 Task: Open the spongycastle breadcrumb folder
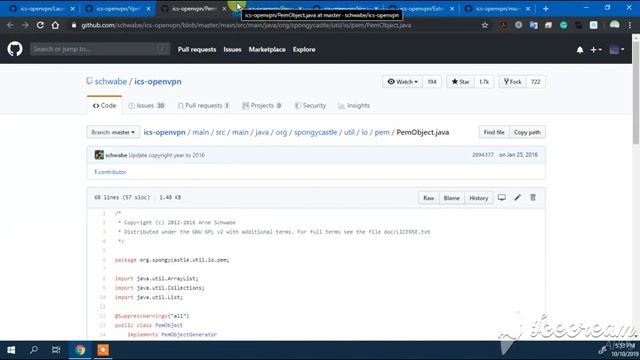pos(316,132)
